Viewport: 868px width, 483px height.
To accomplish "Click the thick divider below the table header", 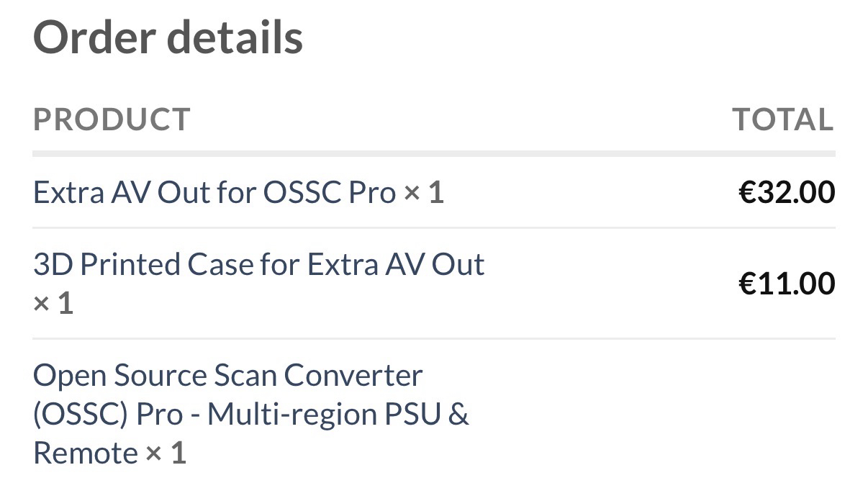I will [x=433, y=153].
